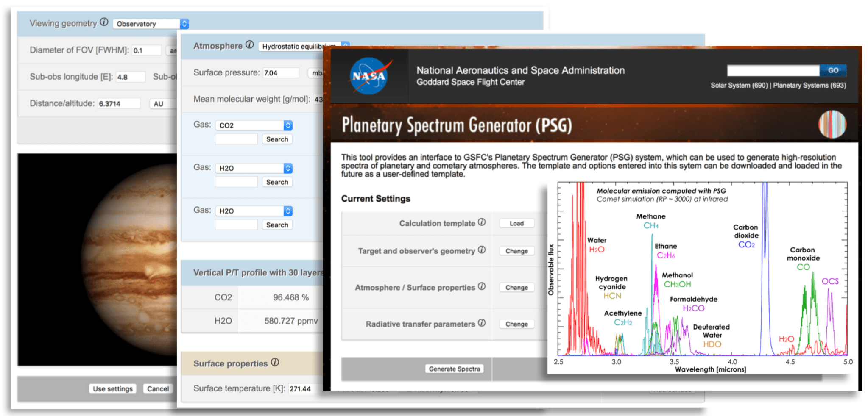Click Change for Target and observer's geometry
The width and height of the screenshot is (868, 416).
(516, 251)
